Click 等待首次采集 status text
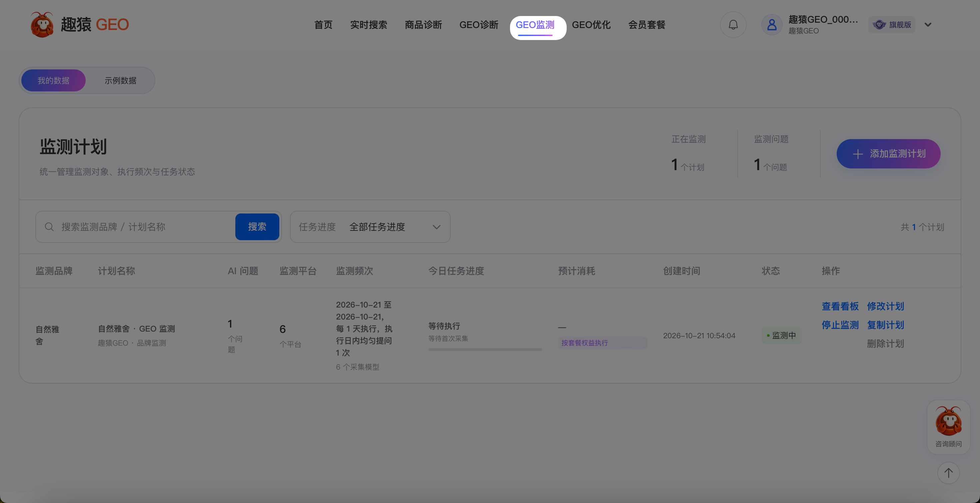980x503 pixels. pyautogui.click(x=448, y=339)
